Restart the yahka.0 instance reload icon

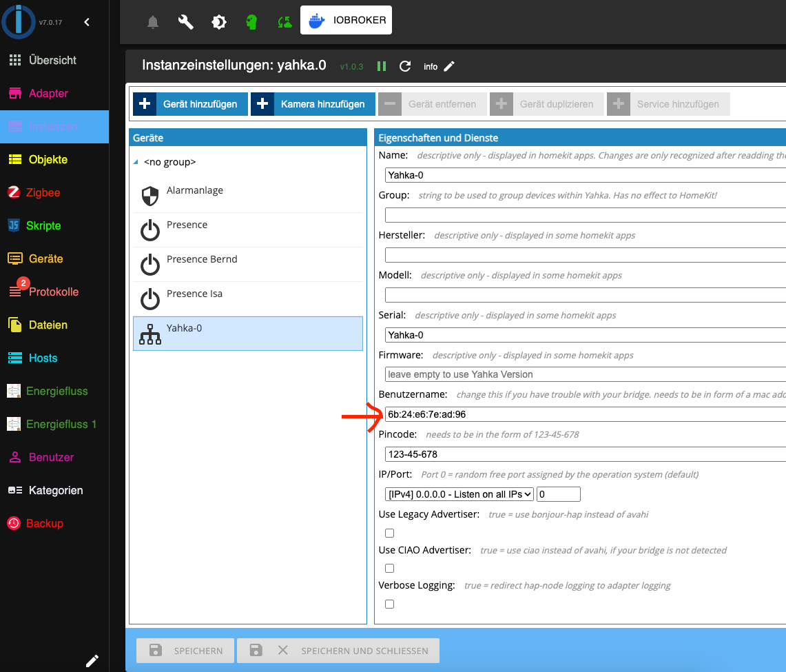pos(405,66)
